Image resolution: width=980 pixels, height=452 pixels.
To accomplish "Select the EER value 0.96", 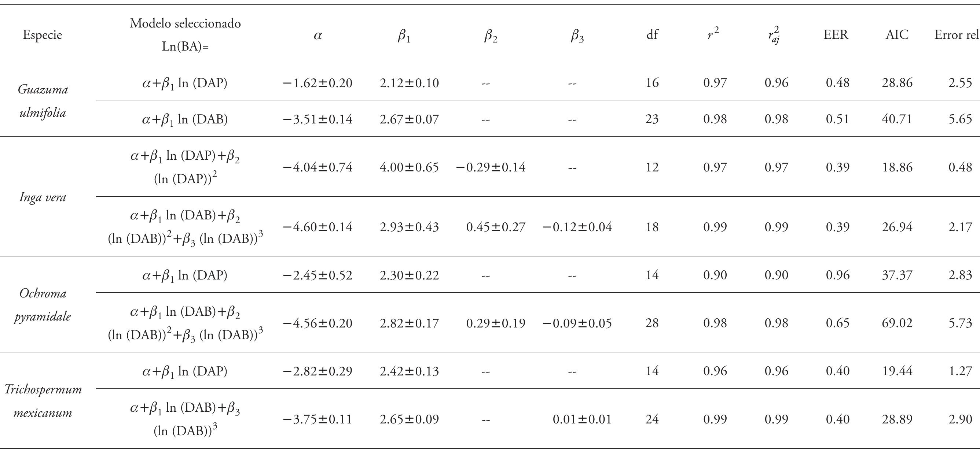I will click(837, 275).
